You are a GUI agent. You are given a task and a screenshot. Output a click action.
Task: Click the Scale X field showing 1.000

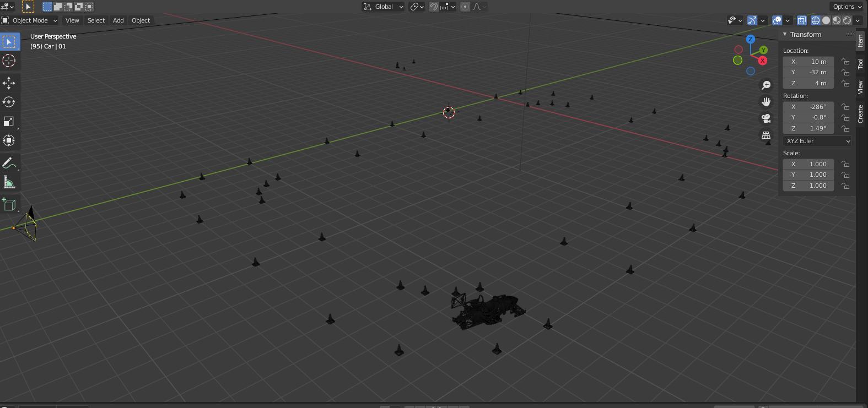808,164
